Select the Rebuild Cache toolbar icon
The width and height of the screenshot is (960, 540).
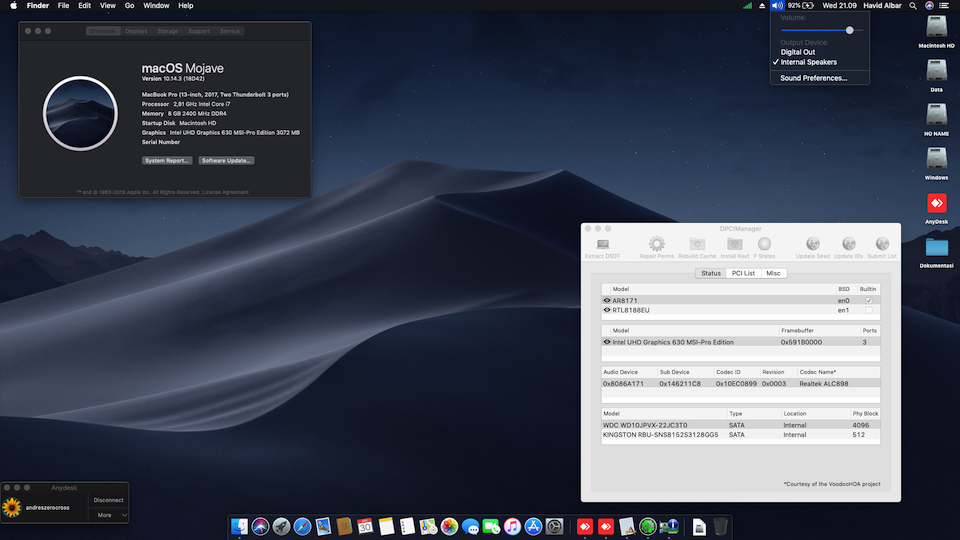pyautogui.click(x=697, y=245)
